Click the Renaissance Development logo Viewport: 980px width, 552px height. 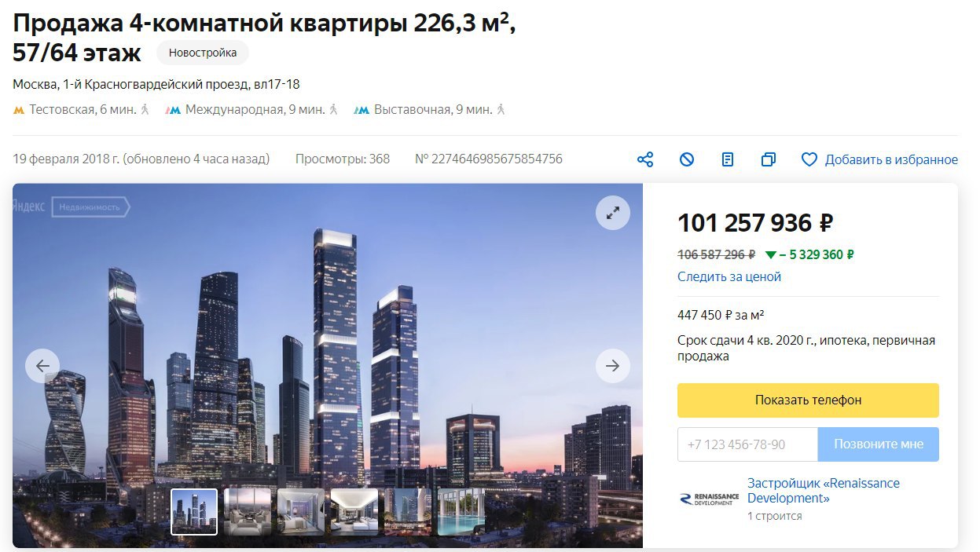click(x=709, y=499)
